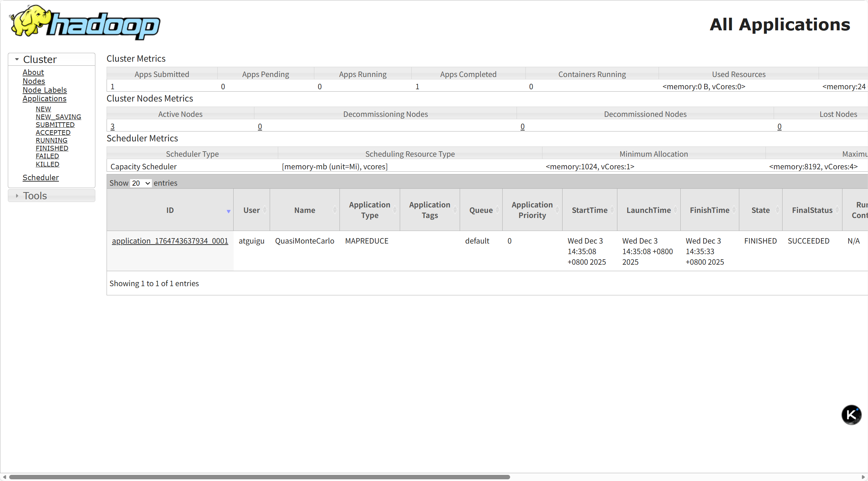Open the Show entries dropdown
Viewport: 868px width, 481px height.
coord(141,183)
